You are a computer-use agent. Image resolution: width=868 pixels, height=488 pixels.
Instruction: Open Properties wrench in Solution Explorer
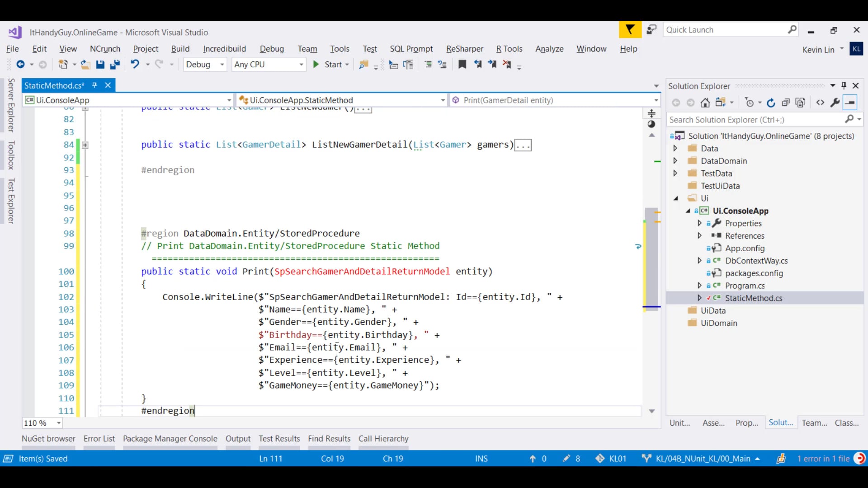(x=835, y=103)
